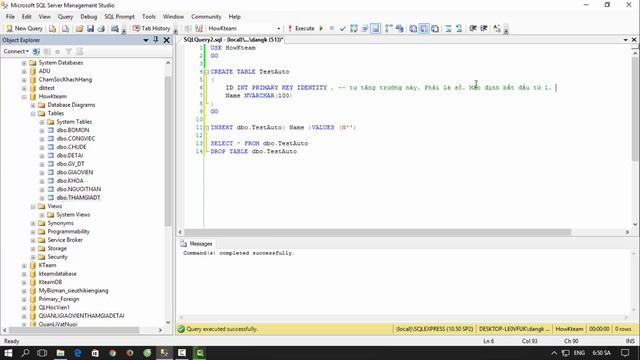The width and height of the screenshot is (640, 360).
Task: Start debugging with the green arrow icon
Action: click(321, 28)
